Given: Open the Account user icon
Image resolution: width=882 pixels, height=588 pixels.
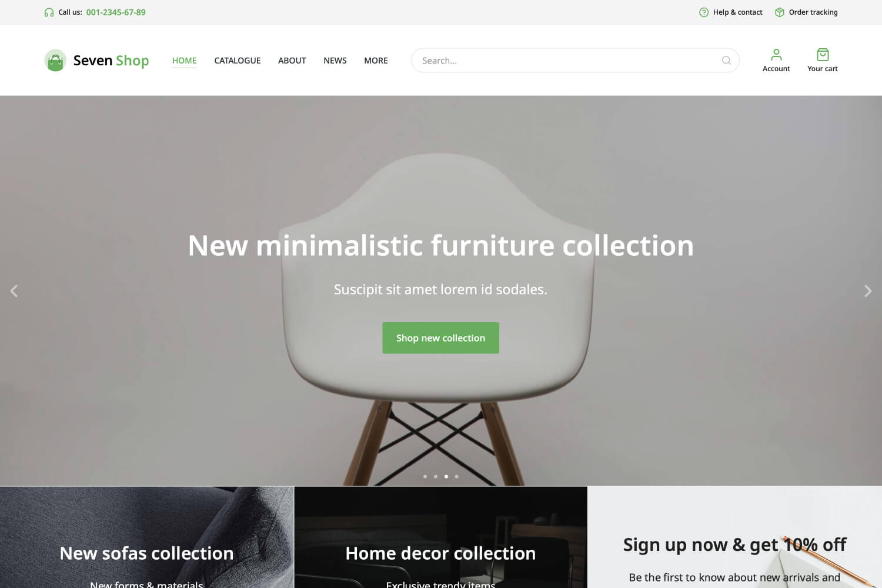Looking at the screenshot, I should 776,55.
